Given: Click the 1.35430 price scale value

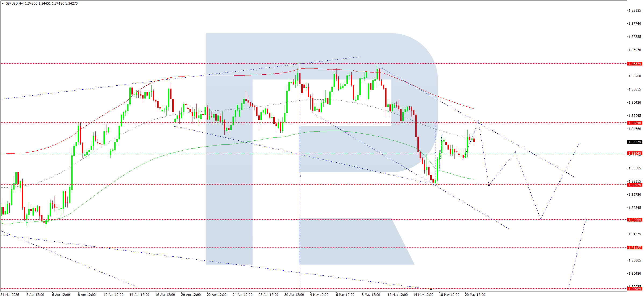Looking at the screenshot, I should tap(635, 103).
